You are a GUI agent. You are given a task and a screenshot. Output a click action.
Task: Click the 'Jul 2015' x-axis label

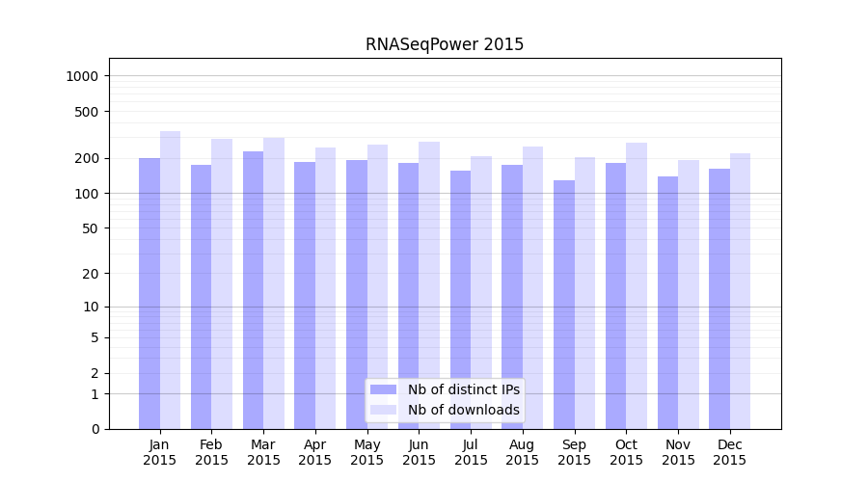471,452
